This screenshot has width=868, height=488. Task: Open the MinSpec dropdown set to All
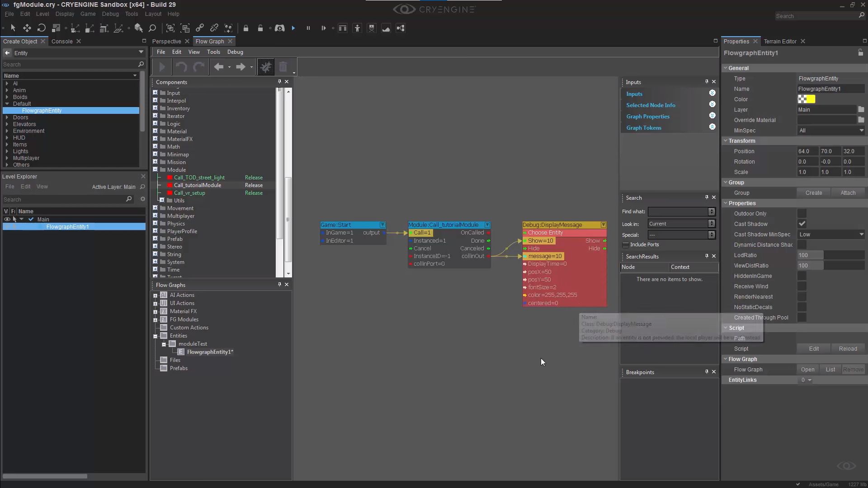830,130
